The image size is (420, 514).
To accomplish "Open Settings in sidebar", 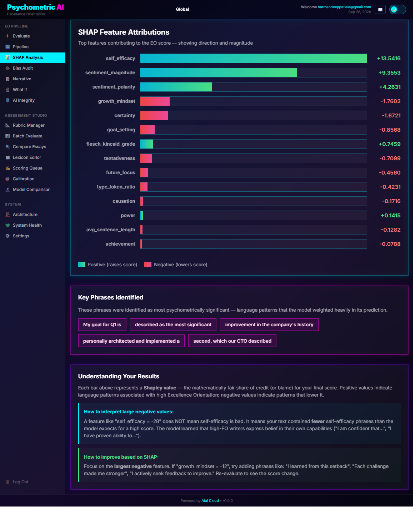I will point(32,236).
